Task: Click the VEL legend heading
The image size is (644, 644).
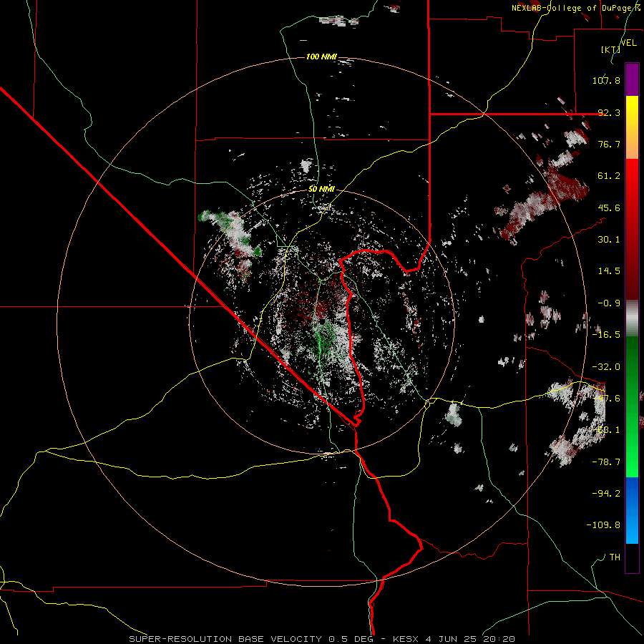Action: pyautogui.click(x=628, y=42)
